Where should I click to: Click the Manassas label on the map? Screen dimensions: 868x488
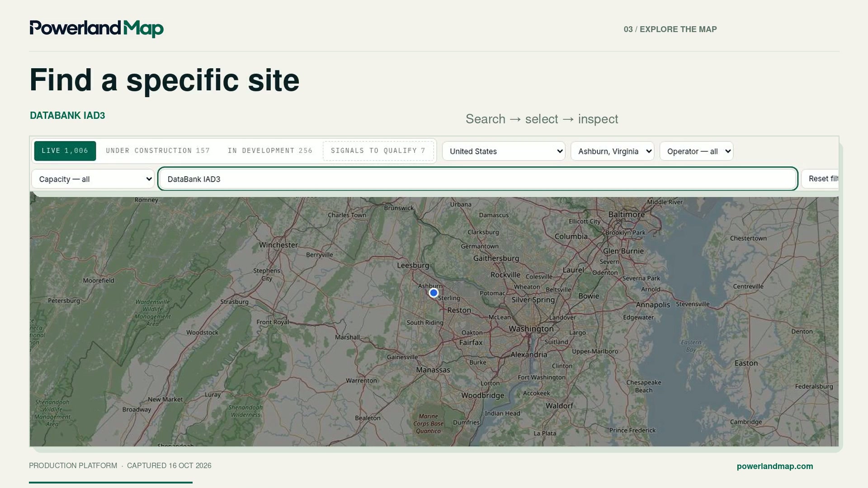click(433, 370)
